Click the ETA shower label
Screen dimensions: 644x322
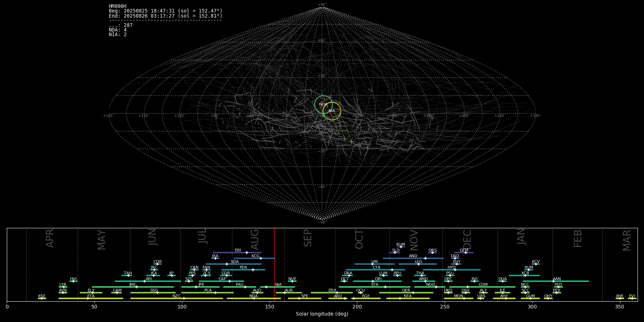coord(91,296)
